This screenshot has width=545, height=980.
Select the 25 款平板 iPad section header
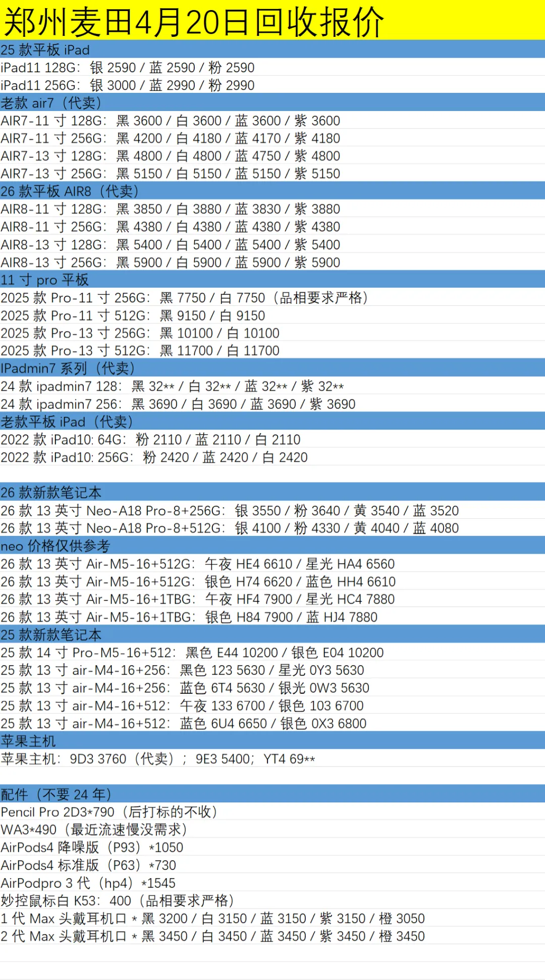(272, 49)
